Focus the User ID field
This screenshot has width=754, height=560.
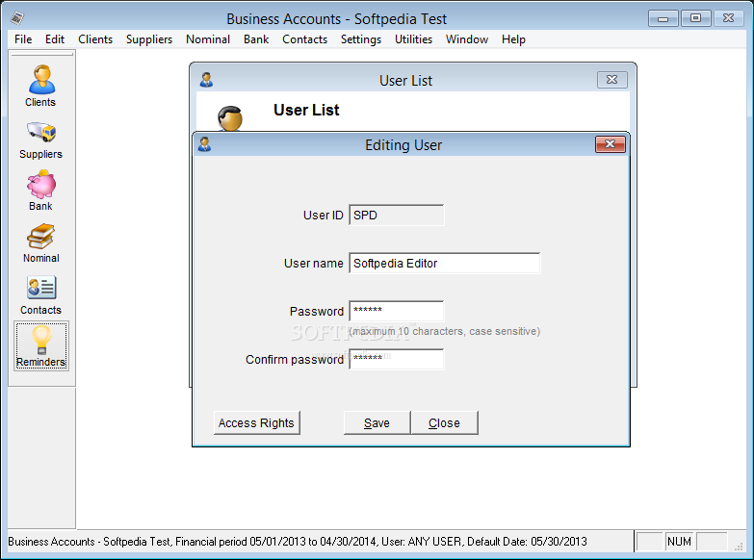396,216
